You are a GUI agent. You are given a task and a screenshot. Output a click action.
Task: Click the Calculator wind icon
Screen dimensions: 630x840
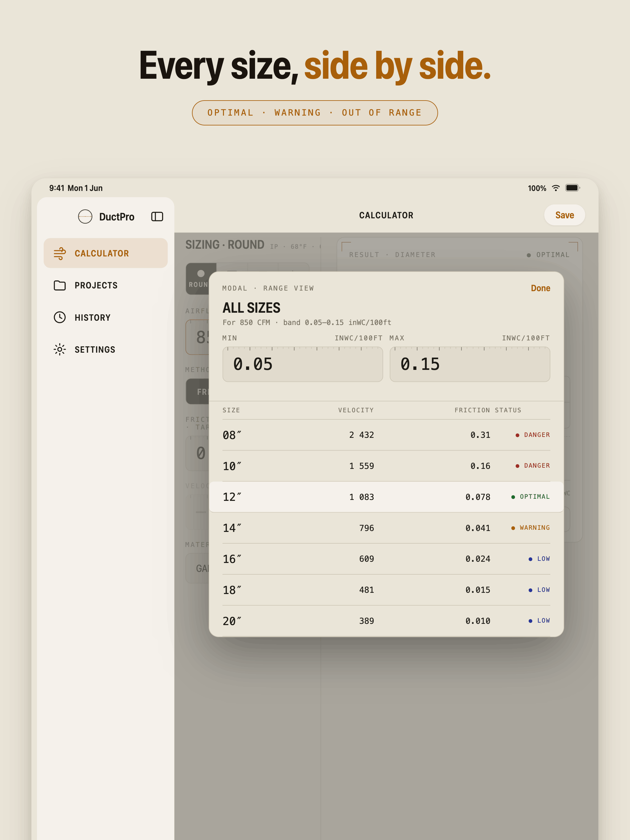coord(60,253)
